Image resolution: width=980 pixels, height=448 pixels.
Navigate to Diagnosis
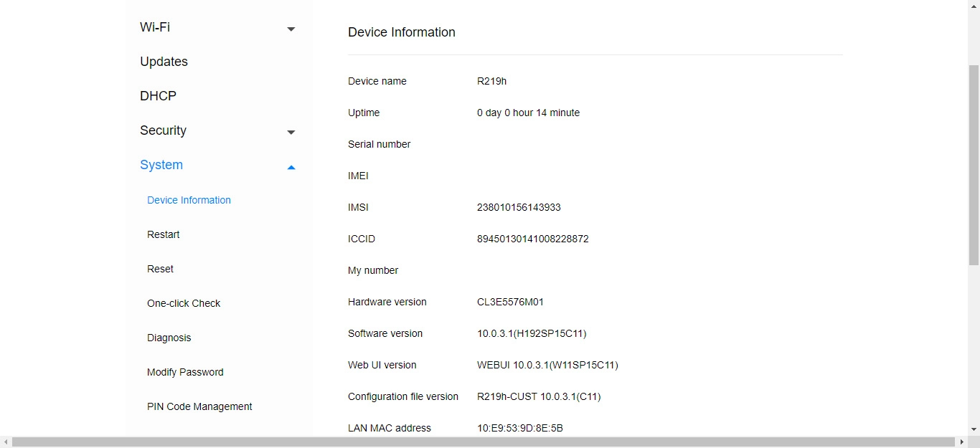169,338
